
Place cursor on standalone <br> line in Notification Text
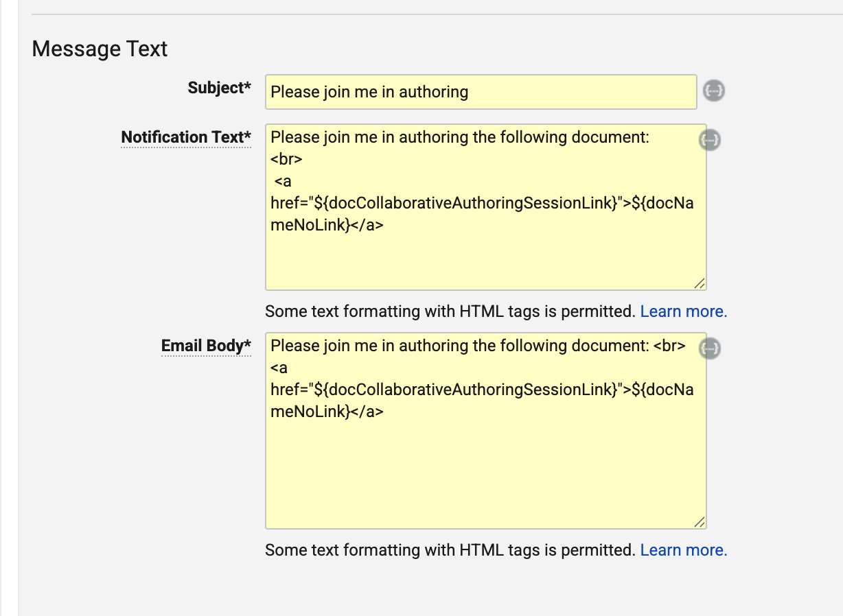pos(286,159)
